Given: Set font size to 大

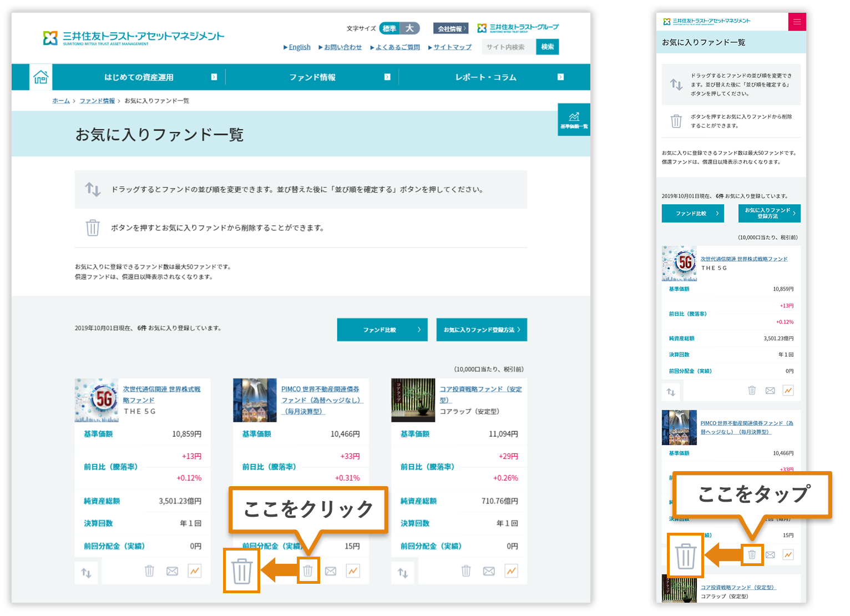Looking at the screenshot, I should click(409, 28).
